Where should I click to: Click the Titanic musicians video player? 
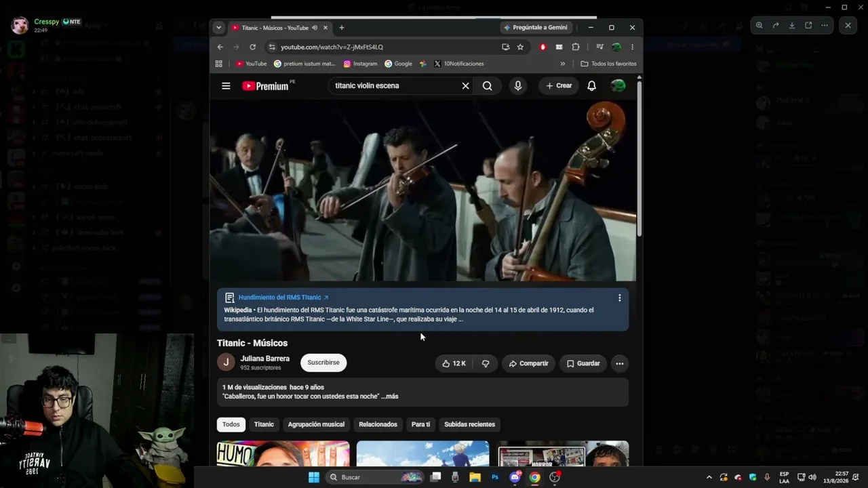(x=423, y=191)
